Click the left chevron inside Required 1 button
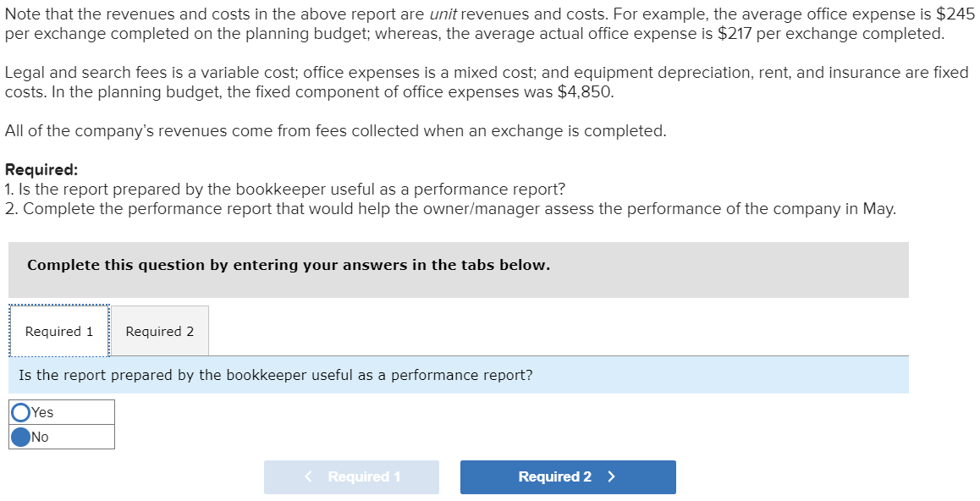This screenshot has height=501, width=980. [308, 476]
